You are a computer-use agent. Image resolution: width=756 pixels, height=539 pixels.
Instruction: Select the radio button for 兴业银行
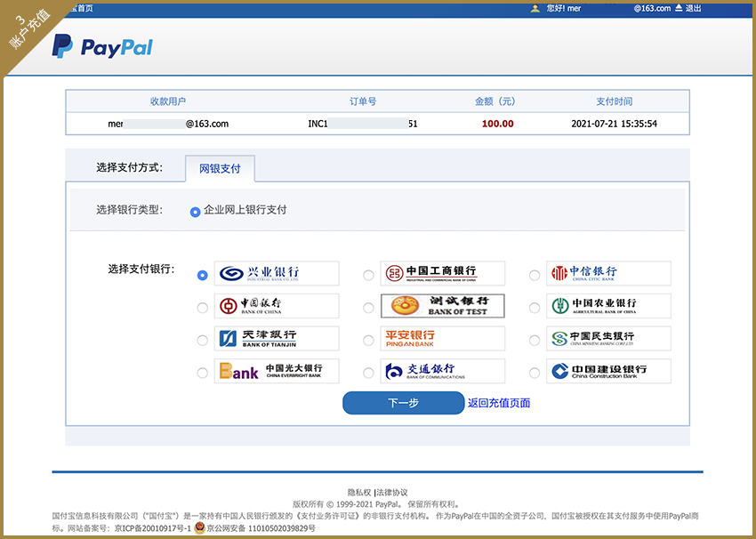click(203, 276)
